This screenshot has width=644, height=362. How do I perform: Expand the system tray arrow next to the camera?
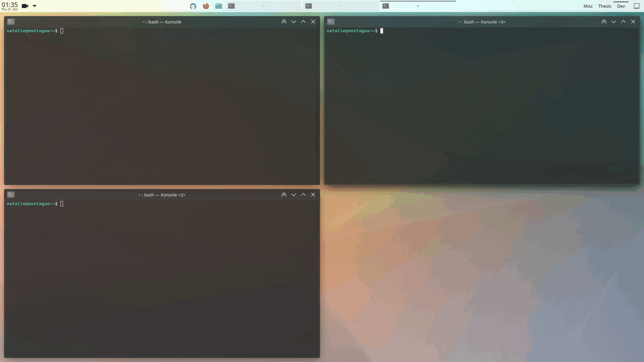[35, 6]
